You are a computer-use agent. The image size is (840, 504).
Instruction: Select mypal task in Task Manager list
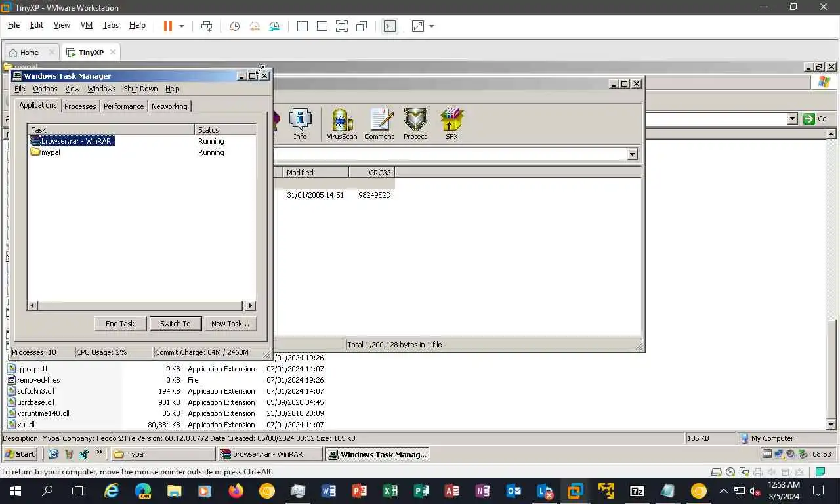coord(45,152)
